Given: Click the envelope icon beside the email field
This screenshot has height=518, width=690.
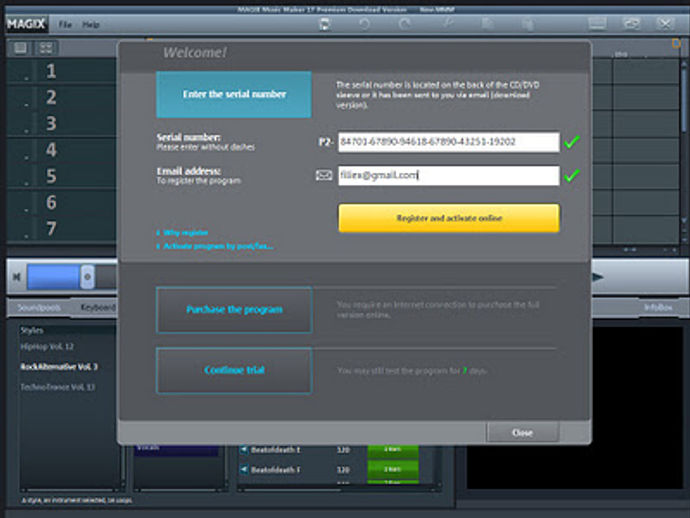Looking at the screenshot, I should click(324, 176).
